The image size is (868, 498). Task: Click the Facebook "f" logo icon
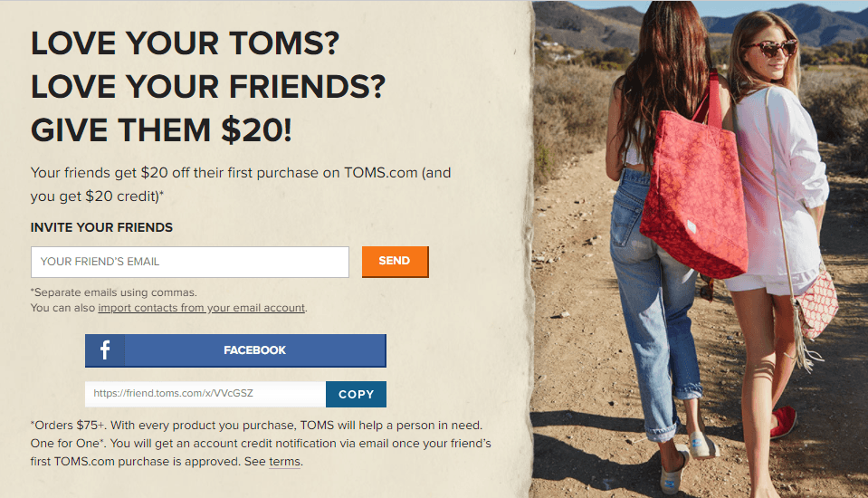pos(105,350)
